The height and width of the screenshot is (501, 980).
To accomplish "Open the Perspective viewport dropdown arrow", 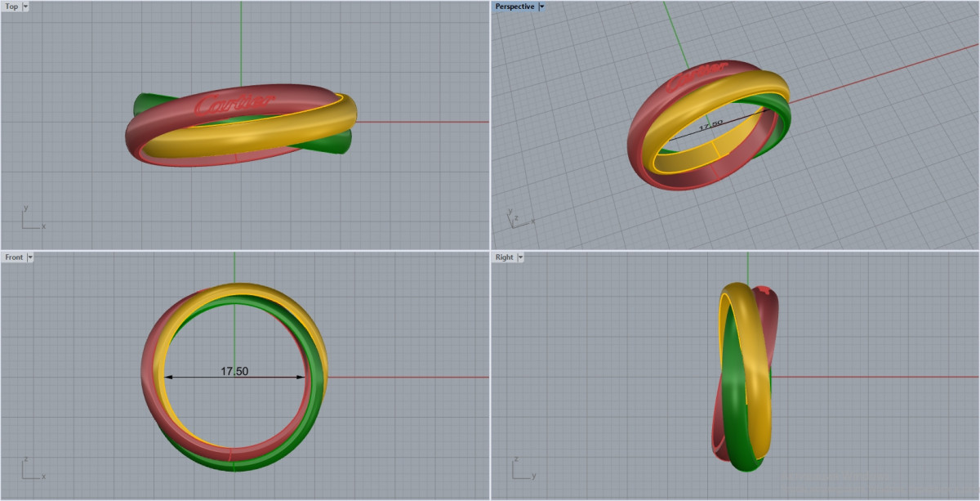I will pyautogui.click(x=542, y=7).
